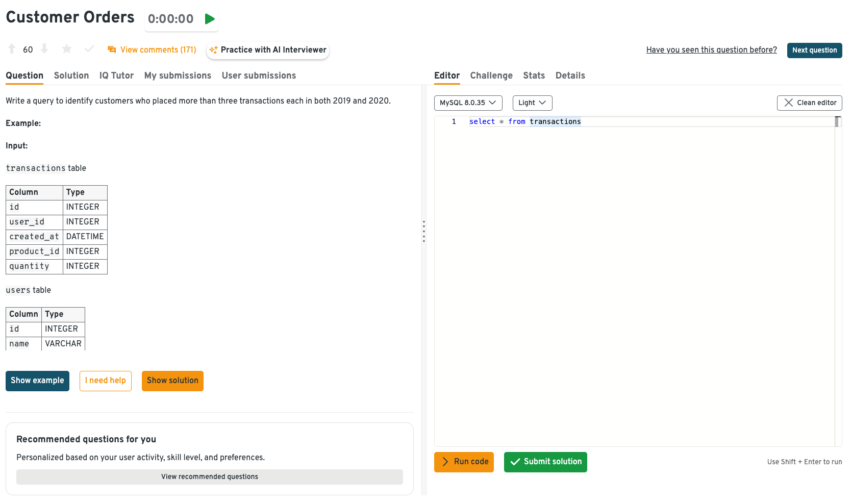Start the timer with the green play icon
The image size is (852, 504).
pos(209,19)
